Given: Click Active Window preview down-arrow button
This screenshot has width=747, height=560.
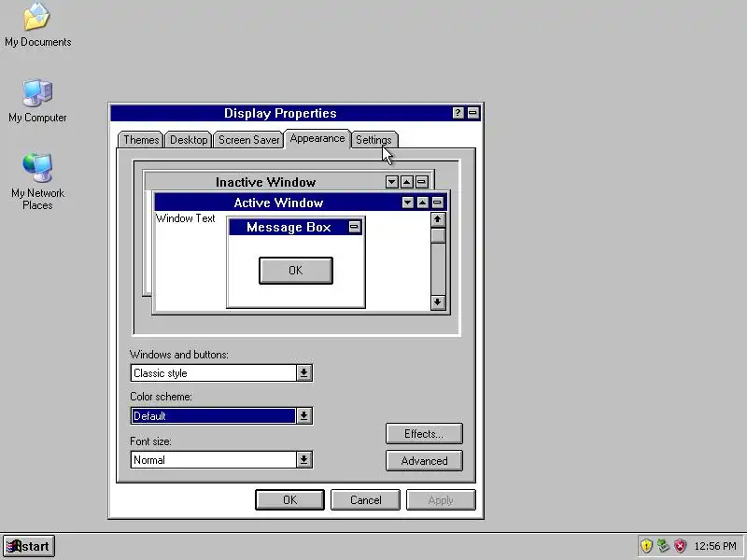Looking at the screenshot, I should coord(407,203).
